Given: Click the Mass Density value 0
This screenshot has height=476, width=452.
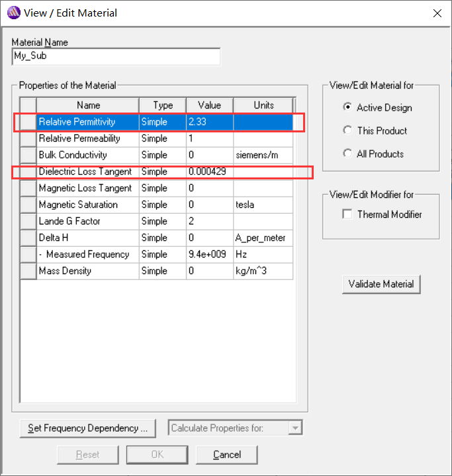Looking at the screenshot, I should (210, 271).
